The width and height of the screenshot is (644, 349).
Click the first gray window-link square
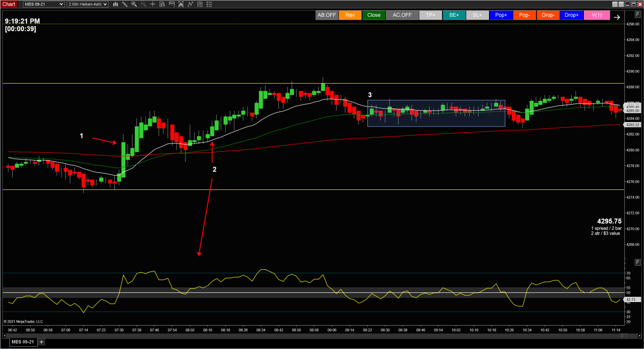pos(615,4)
